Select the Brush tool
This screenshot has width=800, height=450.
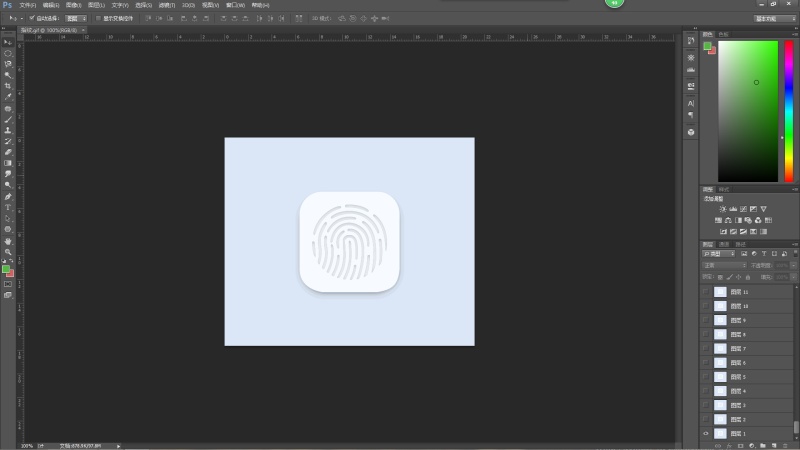(8, 119)
